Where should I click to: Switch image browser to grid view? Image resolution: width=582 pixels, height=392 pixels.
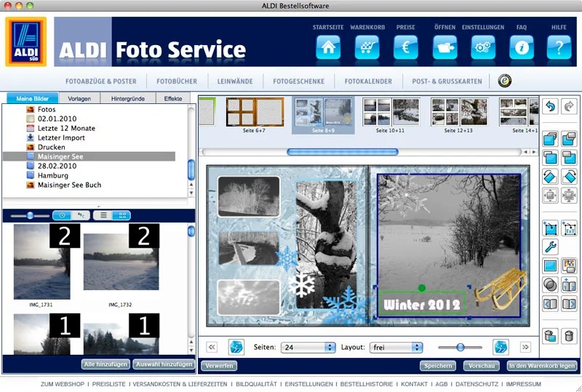pyautogui.click(x=121, y=215)
